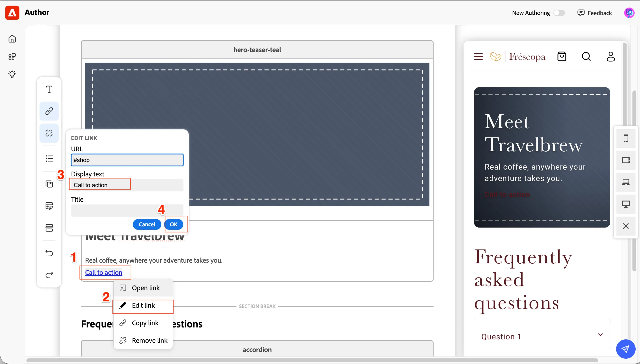Open the user profile avatar

pyautogui.click(x=629, y=13)
